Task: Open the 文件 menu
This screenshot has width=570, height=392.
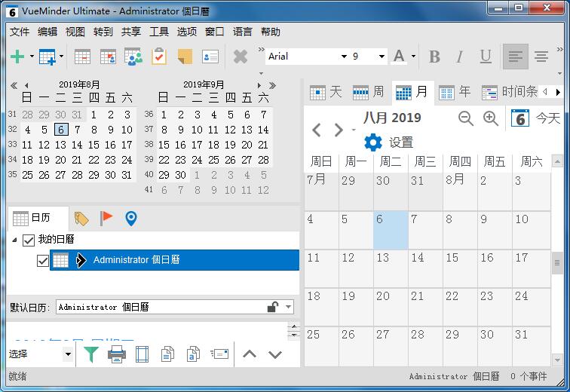Action: [20, 32]
